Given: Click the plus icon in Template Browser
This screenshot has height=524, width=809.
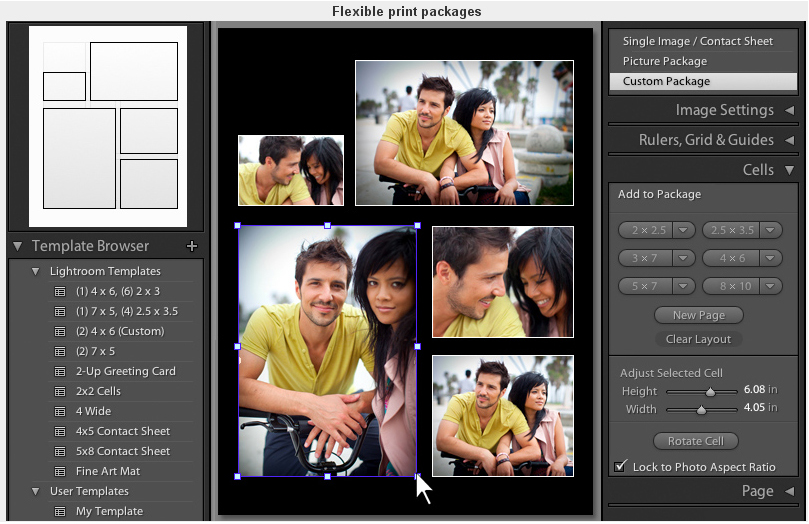Looking at the screenshot, I should tap(192, 246).
